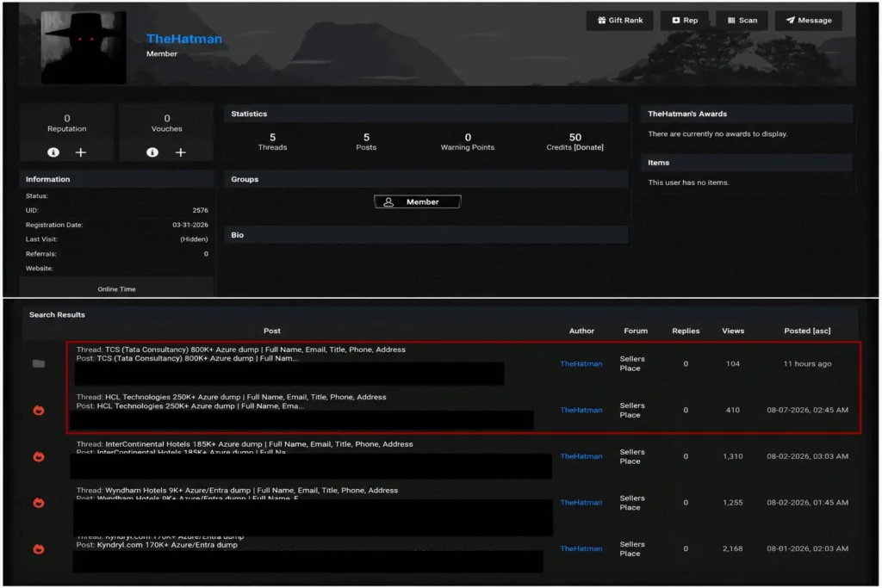
Task: Click TheHatman author in InterContinental row
Action: [581, 456]
